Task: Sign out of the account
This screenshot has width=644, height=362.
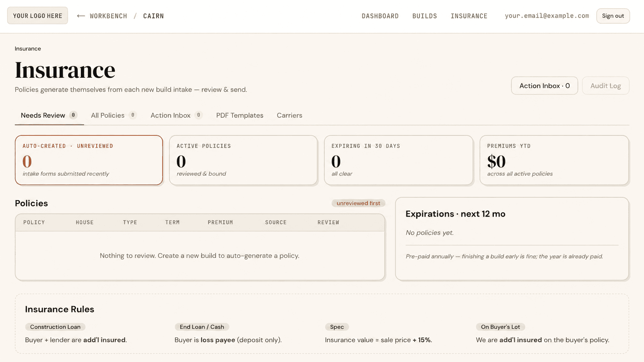Action: [613, 16]
